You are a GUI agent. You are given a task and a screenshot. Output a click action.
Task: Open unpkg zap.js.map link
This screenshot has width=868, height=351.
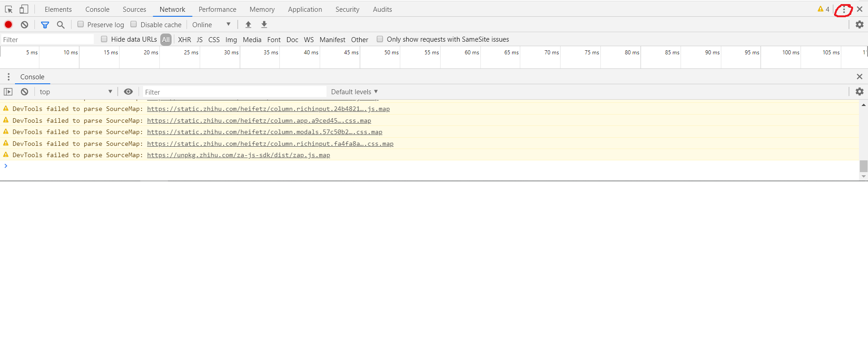[x=238, y=155]
